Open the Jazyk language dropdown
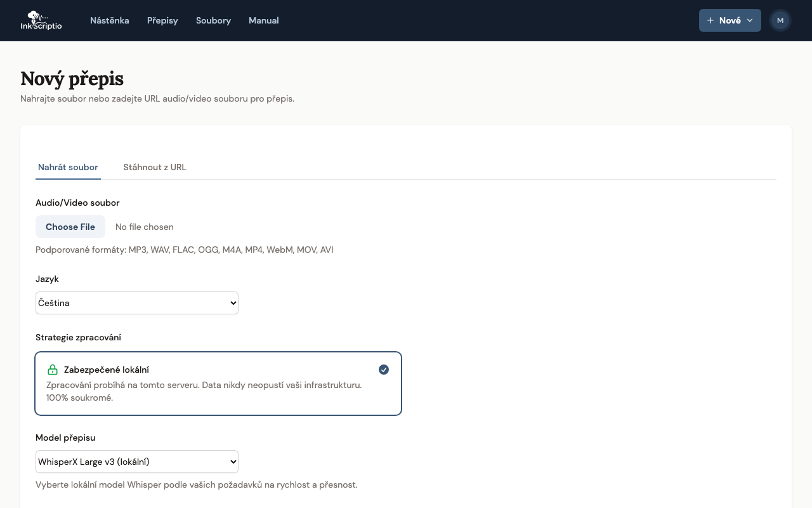Image resolution: width=812 pixels, height=508 pixels. point(137,303)
